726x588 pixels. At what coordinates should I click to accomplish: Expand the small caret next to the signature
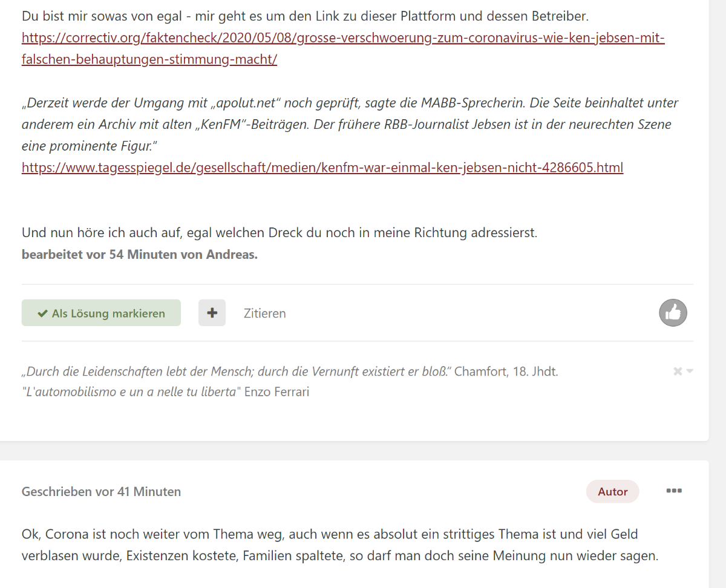(x=690, y=371)
